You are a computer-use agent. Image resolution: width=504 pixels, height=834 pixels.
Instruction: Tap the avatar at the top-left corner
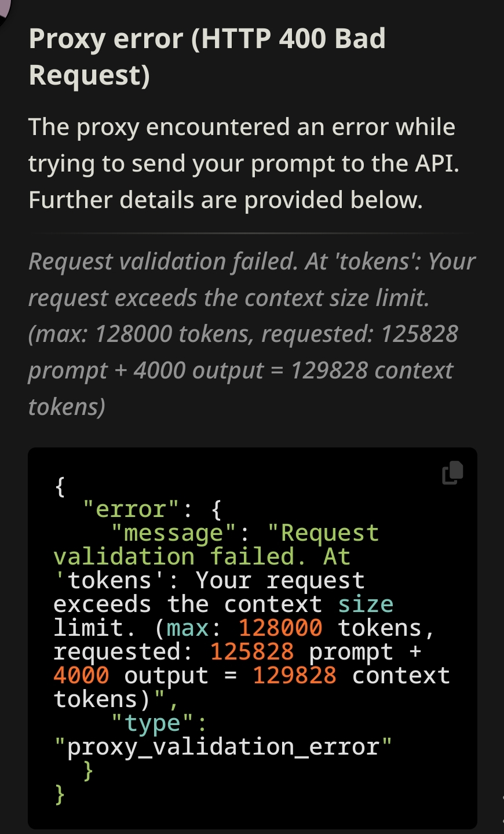coord(5,10)
